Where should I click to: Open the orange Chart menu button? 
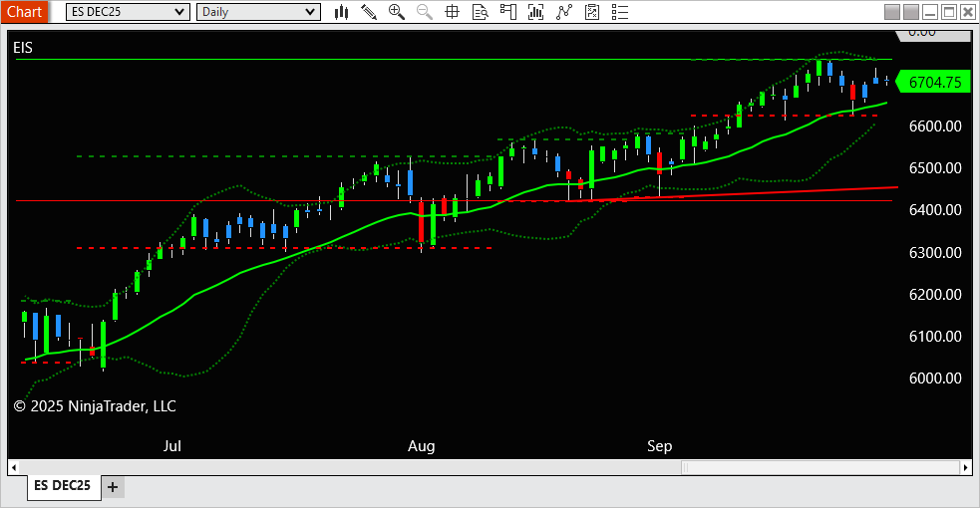tap(24, 12)
